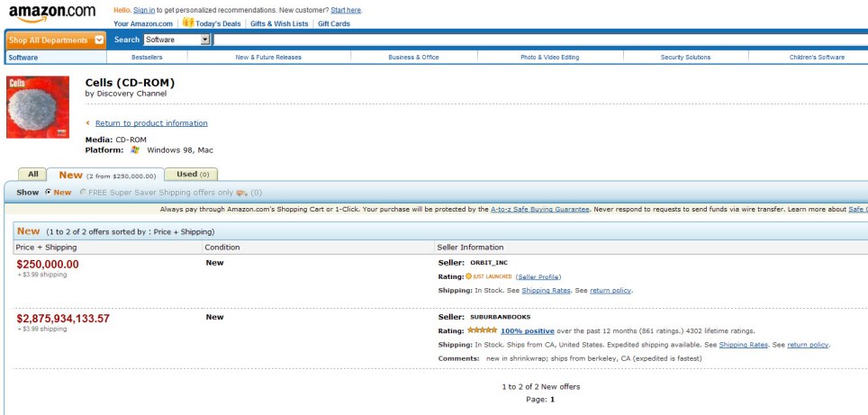The width and height of the screenshot is (868, 415).
Task: Click the Condition column header
Action: click(222, 248)
